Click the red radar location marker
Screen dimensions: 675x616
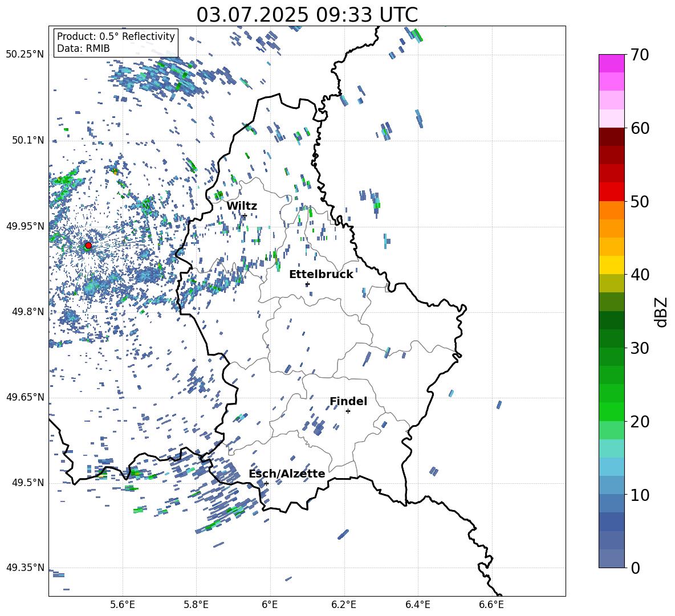[88, 246]
